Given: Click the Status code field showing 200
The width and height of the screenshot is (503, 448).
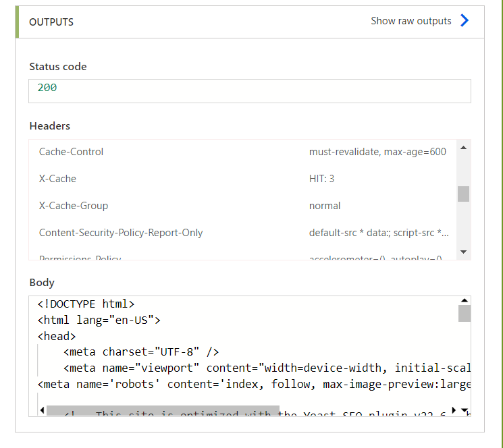Looking at the screenshot, I should pos(250,91).
